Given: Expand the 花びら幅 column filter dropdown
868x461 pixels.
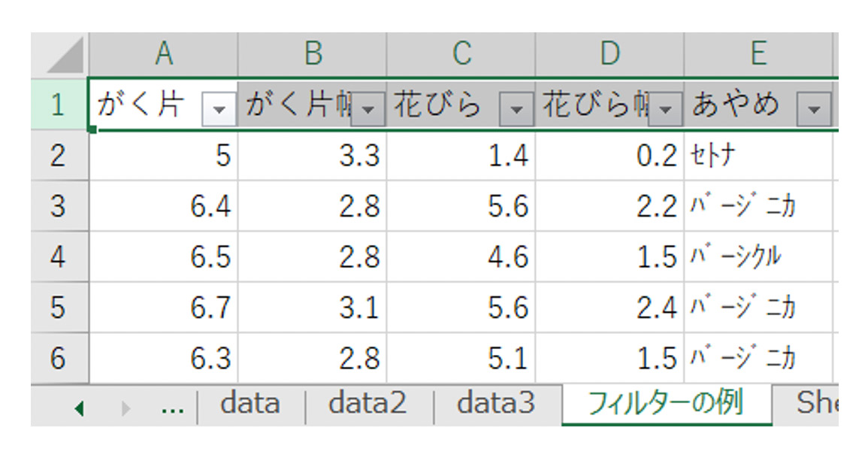Looking at the screenshot, I should [x=665, y=111].
